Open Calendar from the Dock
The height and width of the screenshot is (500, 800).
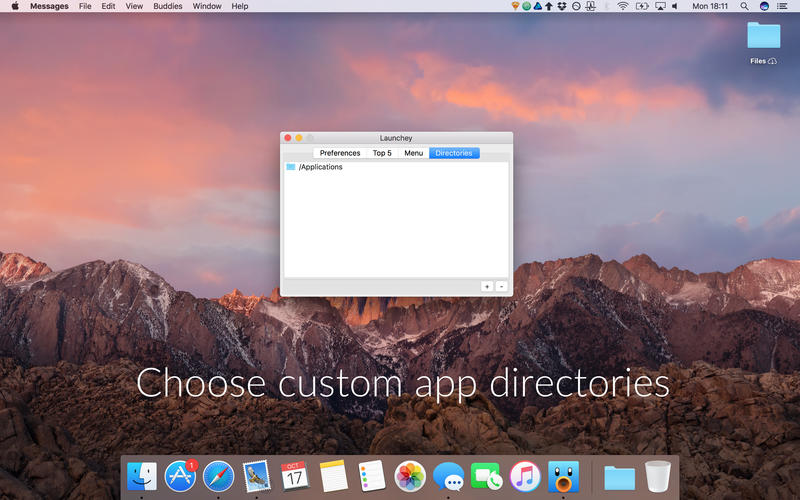point(295,476)
